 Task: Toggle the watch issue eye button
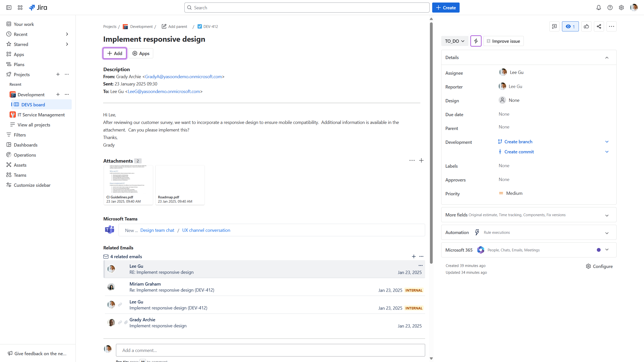click(570, 26)
